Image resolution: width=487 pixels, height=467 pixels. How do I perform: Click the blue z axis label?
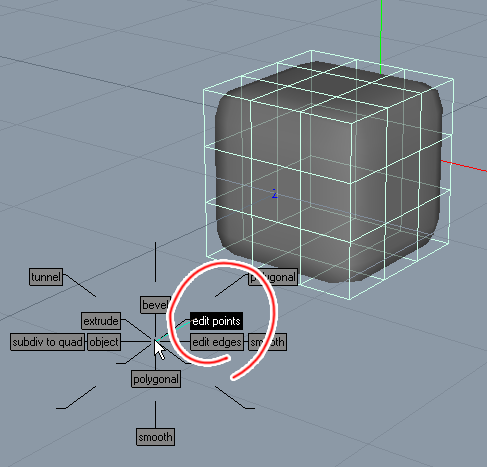(x=274, y=194)
